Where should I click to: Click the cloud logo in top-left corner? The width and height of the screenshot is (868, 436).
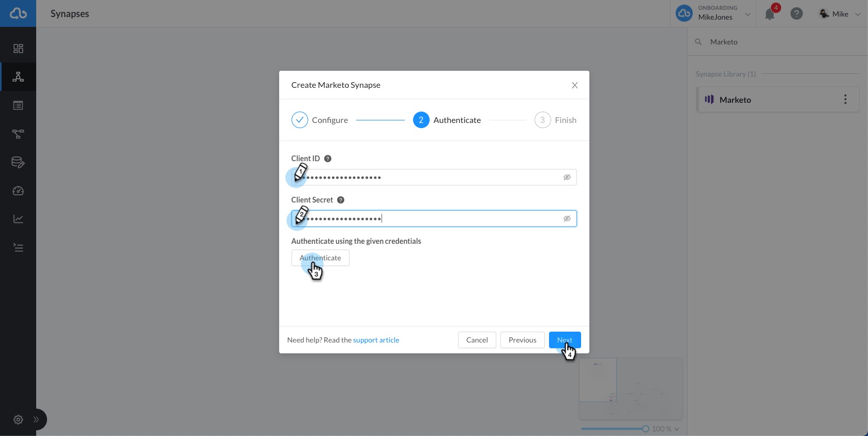click(x=18, y=13)
